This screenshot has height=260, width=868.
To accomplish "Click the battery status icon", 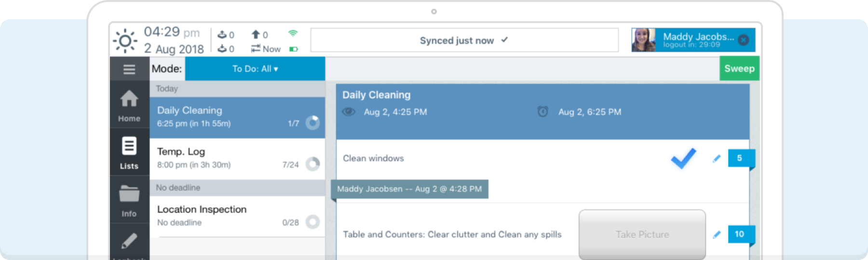I will click(x=293, y=49).
